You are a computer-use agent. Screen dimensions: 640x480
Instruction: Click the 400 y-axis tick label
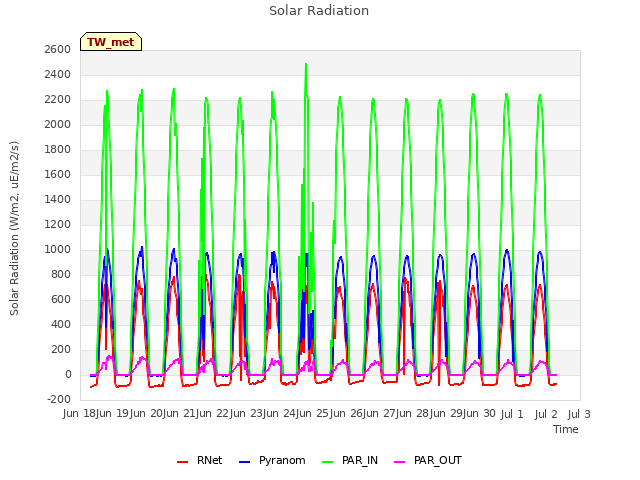[x=61, y=324]
